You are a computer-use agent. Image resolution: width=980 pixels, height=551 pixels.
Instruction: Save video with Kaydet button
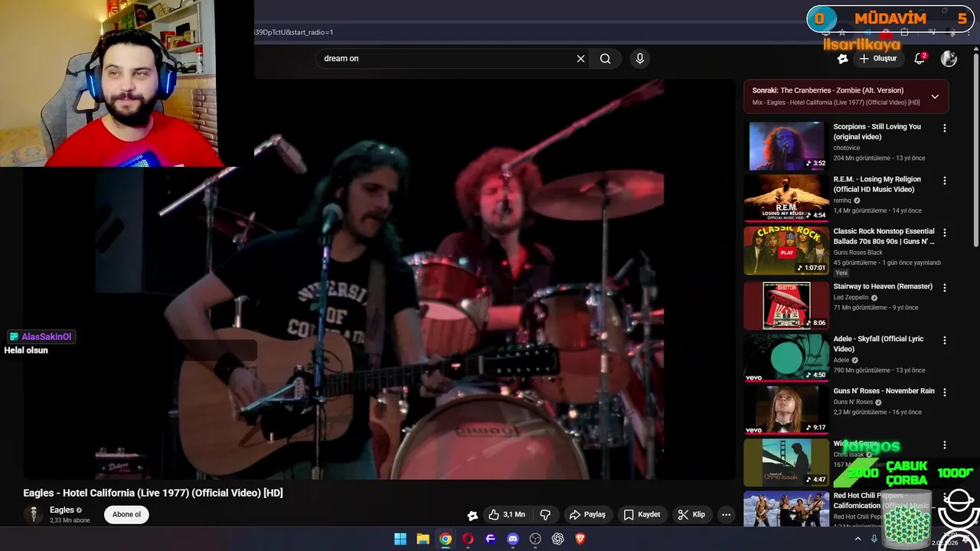(x=642, y=515)
